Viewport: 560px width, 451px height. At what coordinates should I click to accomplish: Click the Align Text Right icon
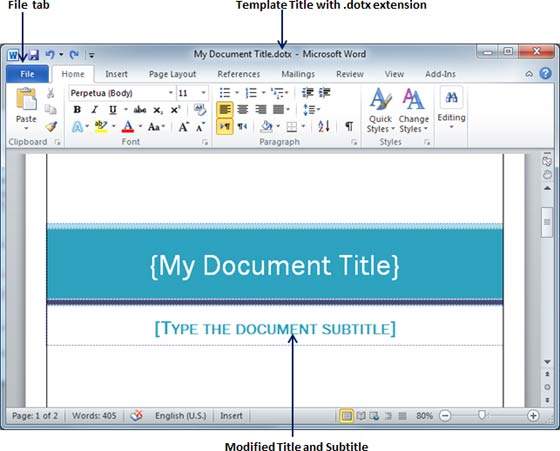(261, 109)
